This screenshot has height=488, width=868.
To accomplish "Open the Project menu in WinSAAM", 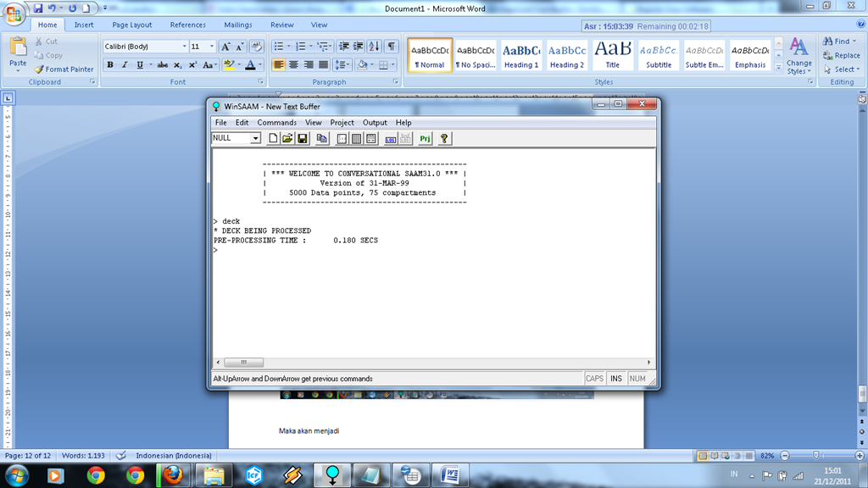I will 342,122.
